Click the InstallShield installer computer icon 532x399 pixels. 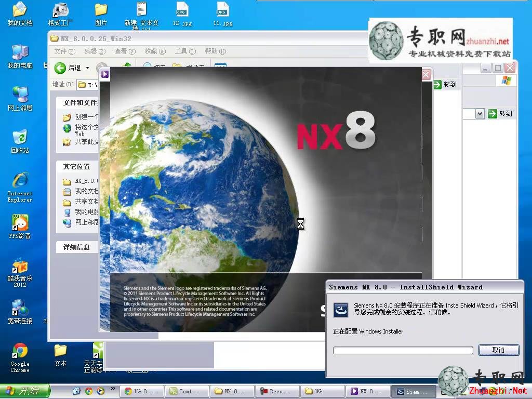pyautogui.click(x=341, y=310)
